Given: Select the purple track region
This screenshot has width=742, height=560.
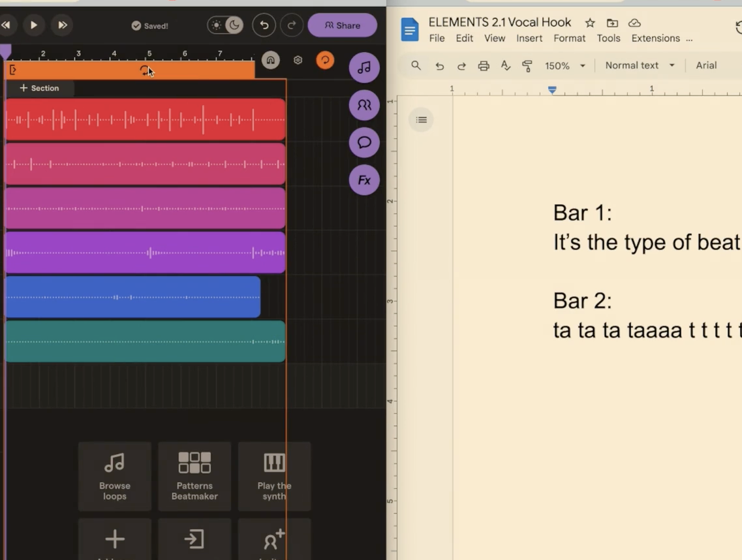Looking at the screenshot, I should tap(146, 253).
